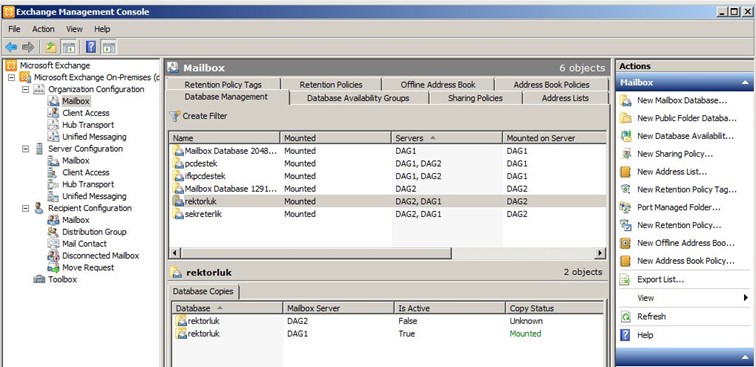Open the Action menu
756x367 pixels.
coord(43,29)
